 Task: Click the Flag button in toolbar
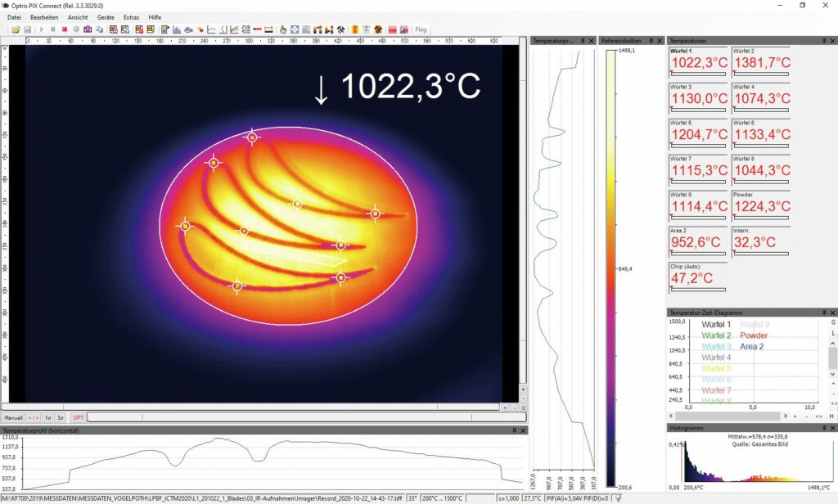(421, 29)
